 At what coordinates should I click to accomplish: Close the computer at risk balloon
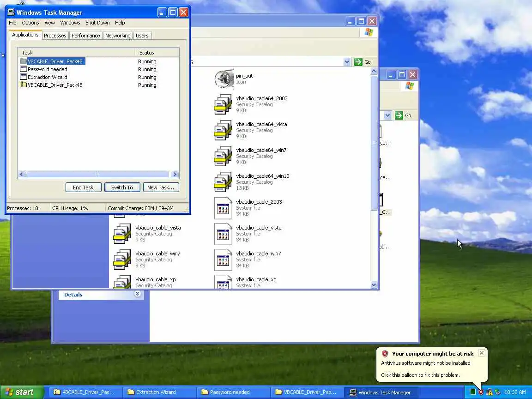click(x=482, y=353)
